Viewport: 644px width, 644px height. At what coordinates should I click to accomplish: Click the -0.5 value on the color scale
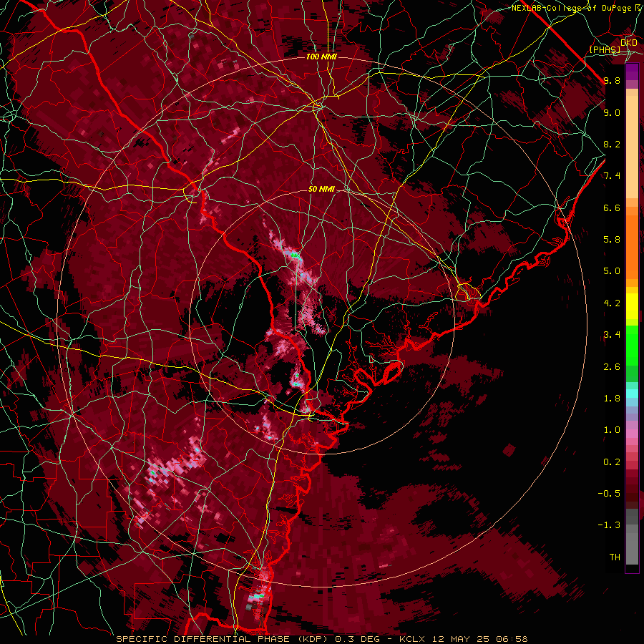pyautogui.click(x=609, y=494)
